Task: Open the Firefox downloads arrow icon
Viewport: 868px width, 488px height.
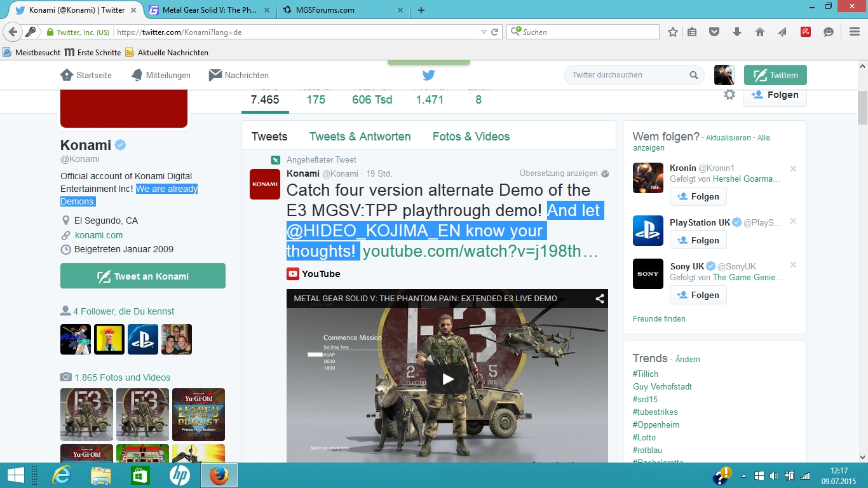Action: click(737, 32)
